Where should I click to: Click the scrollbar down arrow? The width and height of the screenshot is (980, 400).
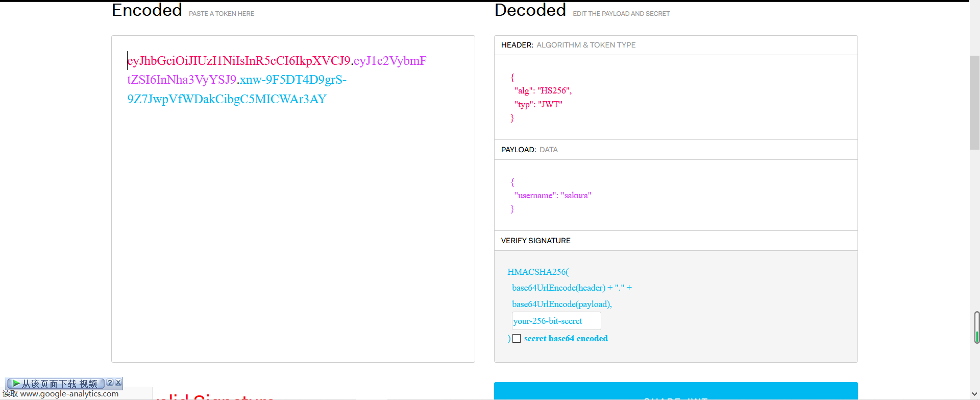974,394
